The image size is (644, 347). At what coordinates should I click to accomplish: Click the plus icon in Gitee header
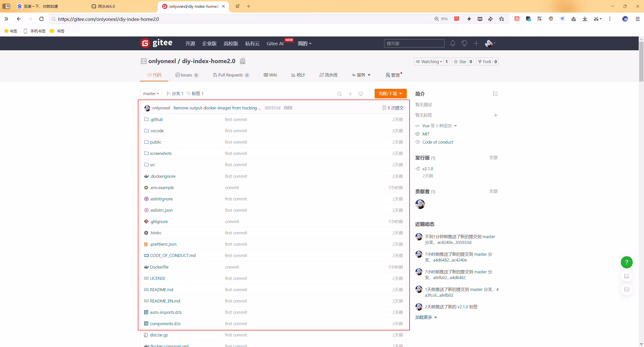[476, 44]
